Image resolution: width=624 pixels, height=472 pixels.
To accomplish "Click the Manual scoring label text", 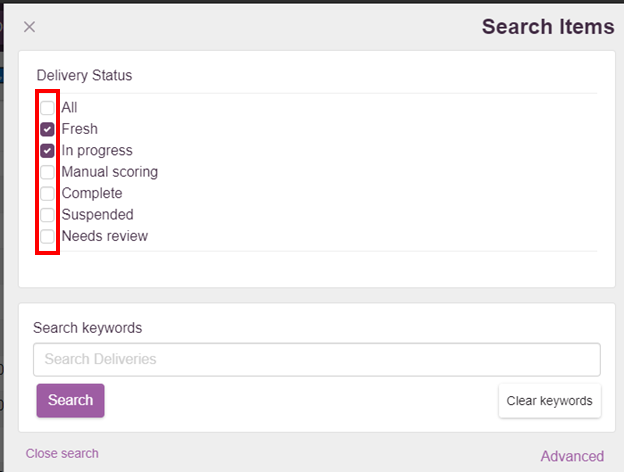I will coord(110,172).
